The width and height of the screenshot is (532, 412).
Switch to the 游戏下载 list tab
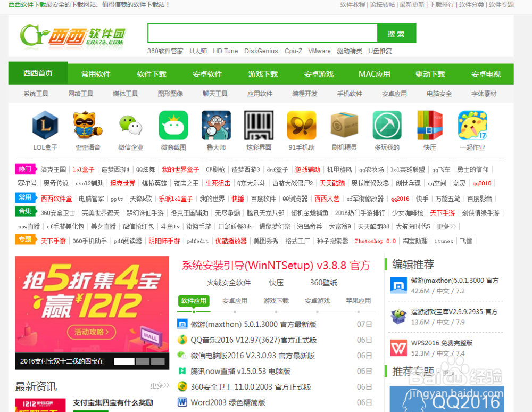click(x=276, y=301)
